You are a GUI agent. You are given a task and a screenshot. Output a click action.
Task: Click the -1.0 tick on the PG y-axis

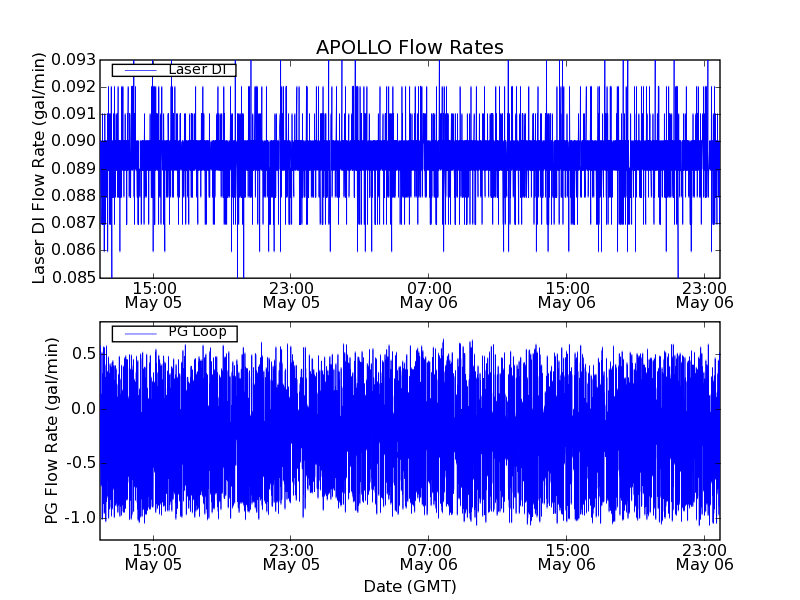click(80, 517)
